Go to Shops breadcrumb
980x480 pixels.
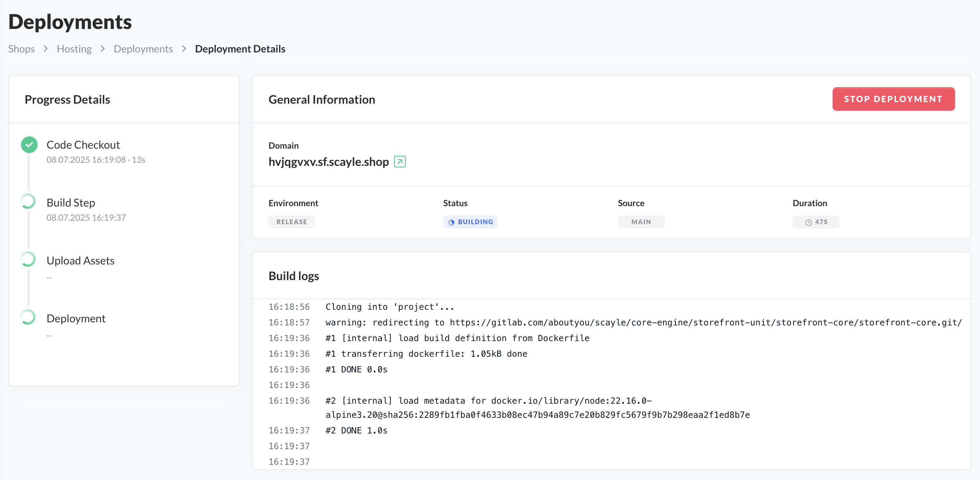tap(21, 49)
